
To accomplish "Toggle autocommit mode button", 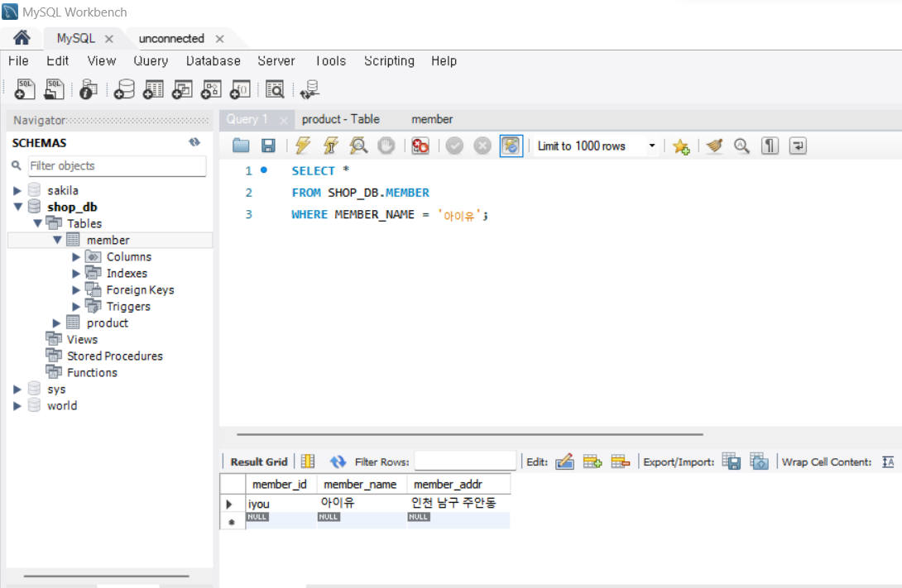I will [511, 146].
